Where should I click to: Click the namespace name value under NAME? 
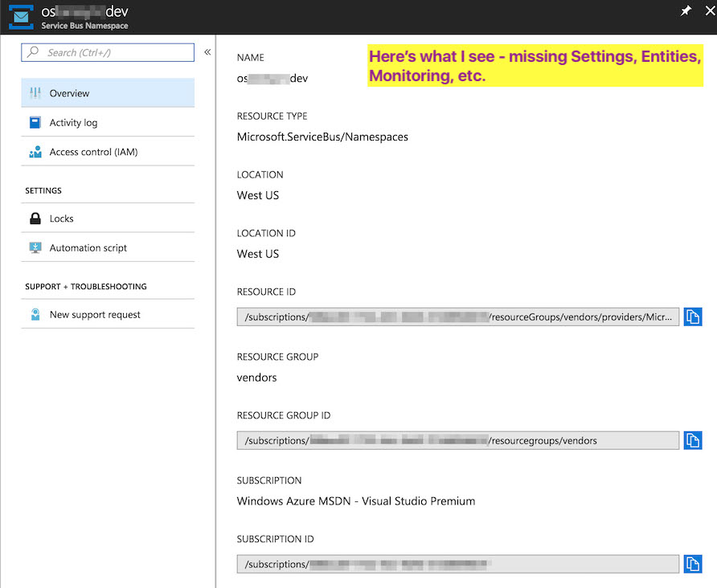point(272,79)
